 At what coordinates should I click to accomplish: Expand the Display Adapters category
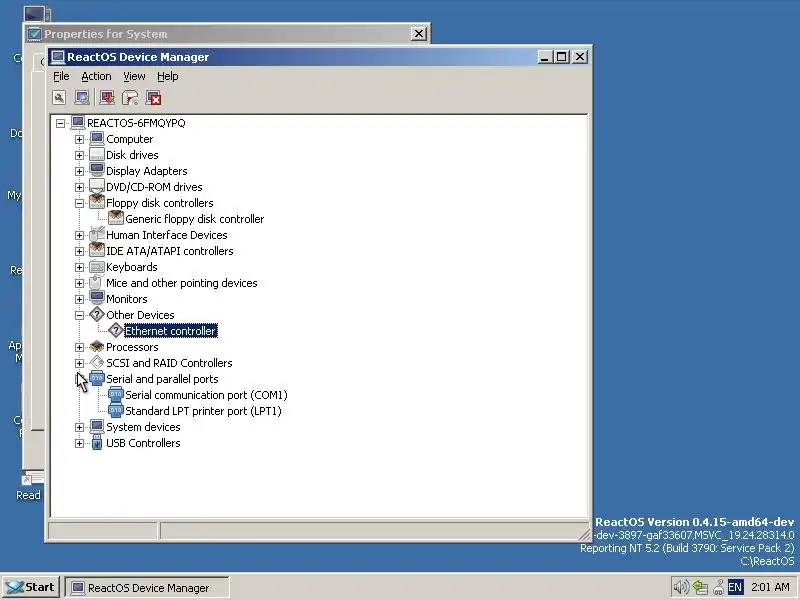[x=79, y=171]
